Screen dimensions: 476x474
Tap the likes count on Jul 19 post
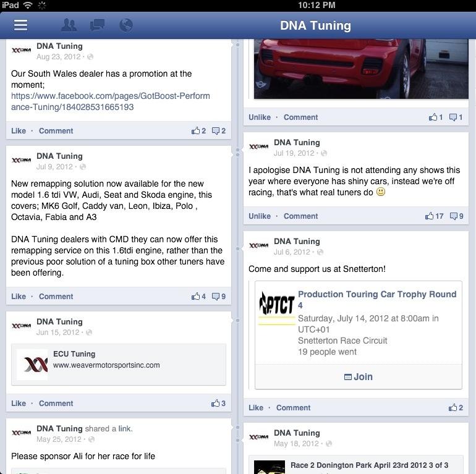click(x=434, y=216)
